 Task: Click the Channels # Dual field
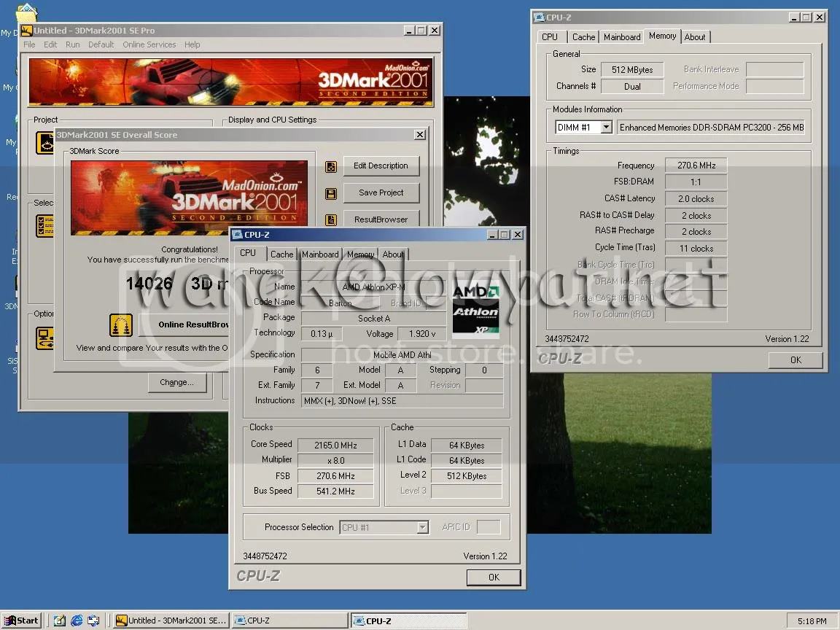tap(632, 86)
